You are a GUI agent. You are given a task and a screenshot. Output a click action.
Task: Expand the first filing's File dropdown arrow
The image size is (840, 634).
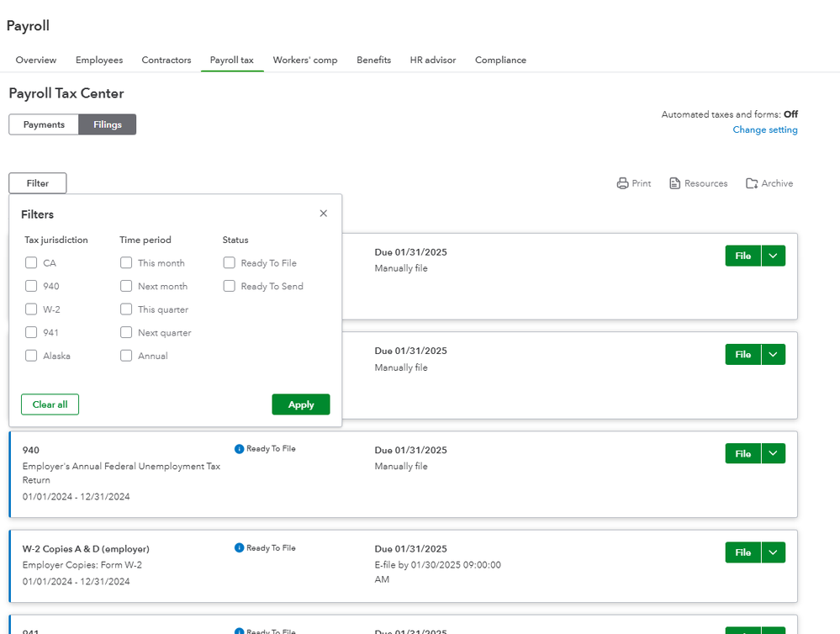pos(773,256)
